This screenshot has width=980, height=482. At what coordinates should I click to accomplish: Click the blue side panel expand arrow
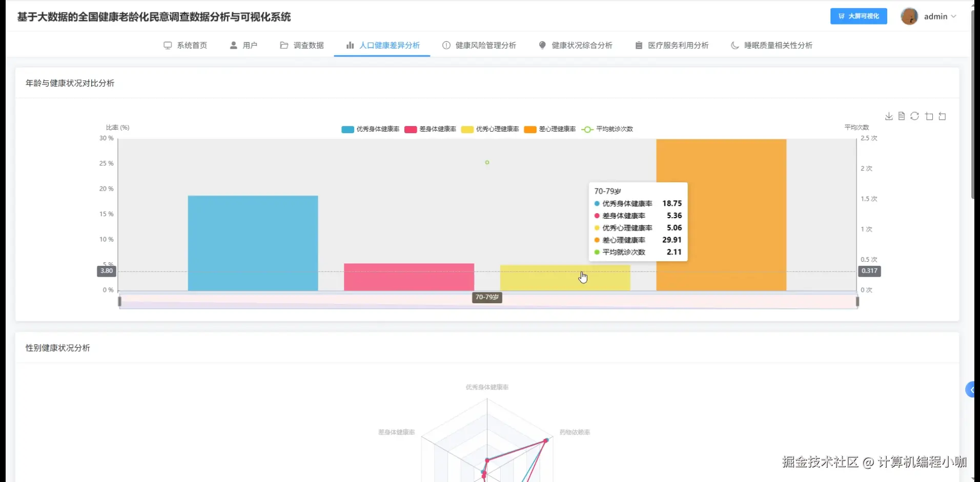[x=970, y=390]
